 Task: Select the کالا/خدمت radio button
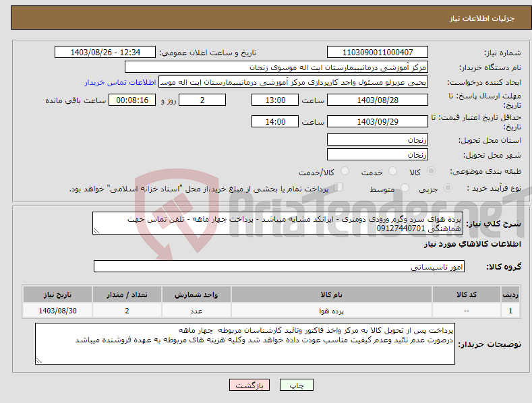345,171
